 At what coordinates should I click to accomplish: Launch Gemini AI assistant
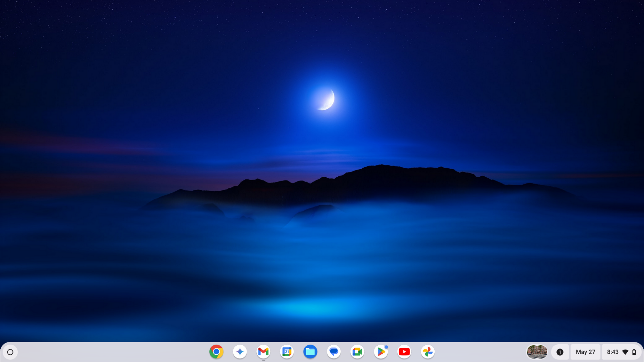pos(240,352)
